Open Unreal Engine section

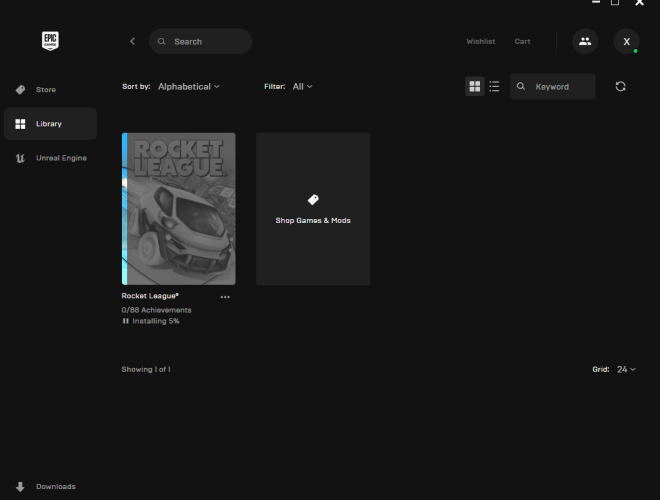coord(50,158)
